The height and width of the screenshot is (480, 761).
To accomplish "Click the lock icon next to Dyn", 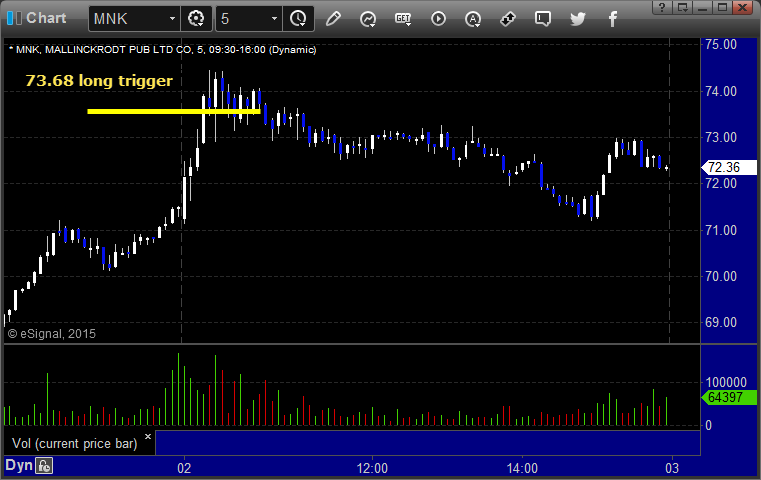I will (44, 466).
